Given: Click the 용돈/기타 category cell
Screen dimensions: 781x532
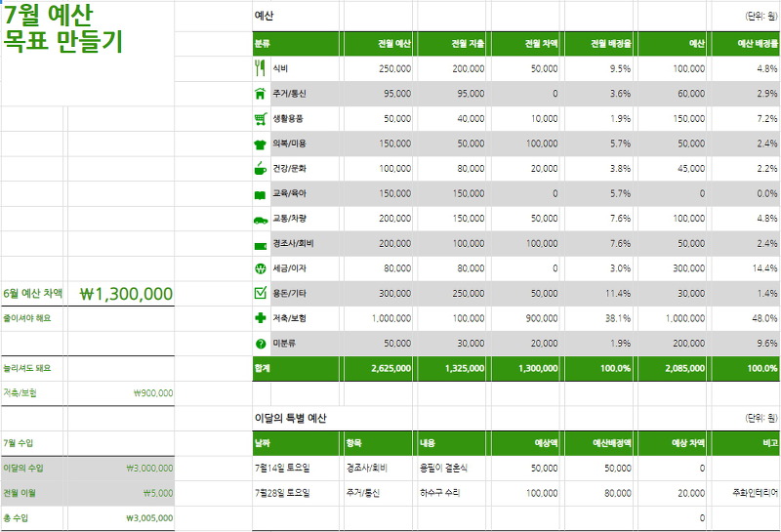Looking at the screenshot, I should 306,294.
